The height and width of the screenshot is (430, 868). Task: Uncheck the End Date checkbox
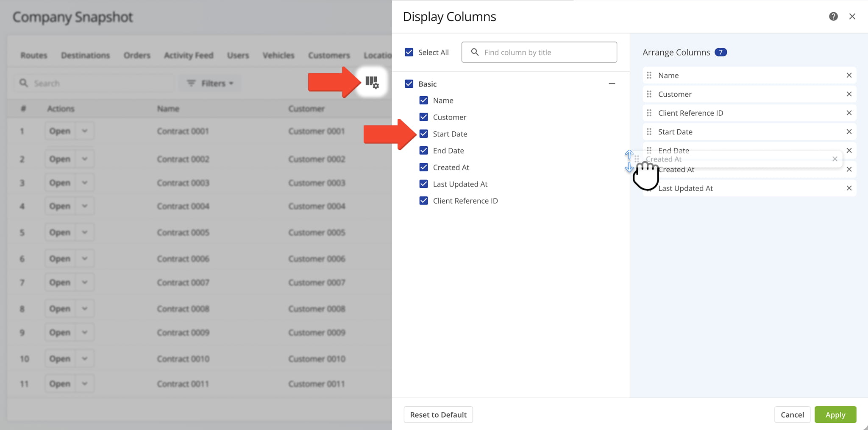point(423,150)
